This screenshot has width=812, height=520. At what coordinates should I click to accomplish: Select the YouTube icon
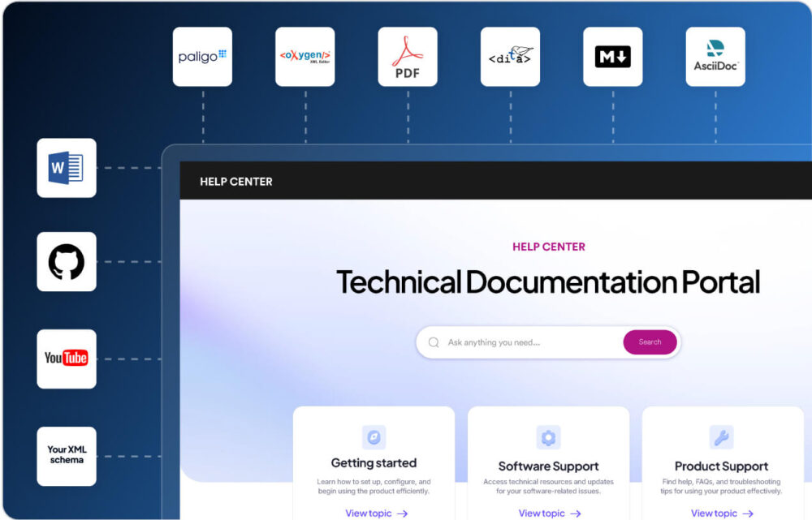pos(67,358)
